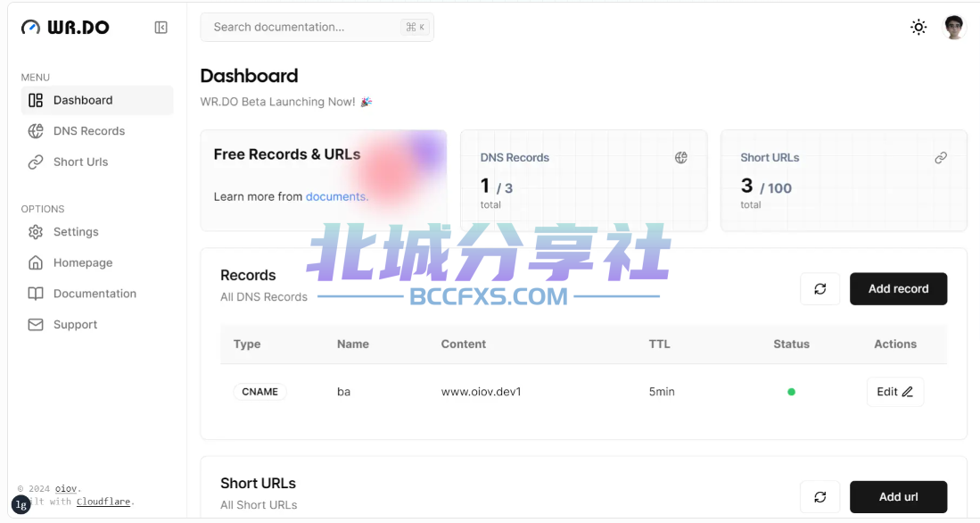Screen dimensions: 980x523
Task: Click the TTL column header
Action: [x=659, y=345]
